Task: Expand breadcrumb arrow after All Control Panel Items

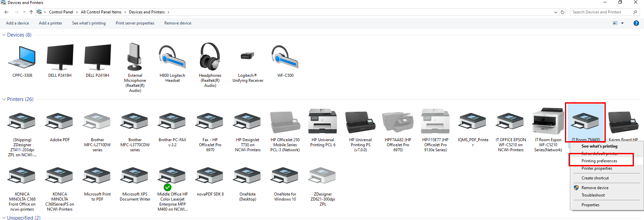Action: click(125, 12)
